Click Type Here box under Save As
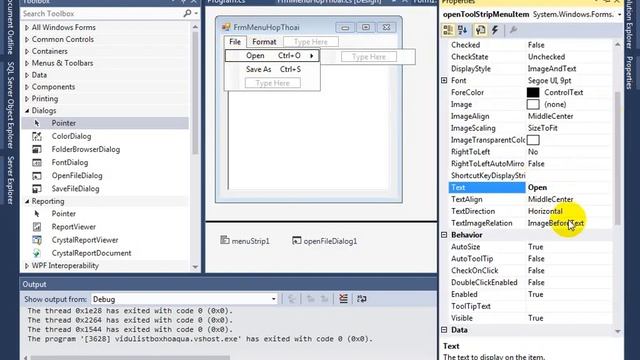 273,83
